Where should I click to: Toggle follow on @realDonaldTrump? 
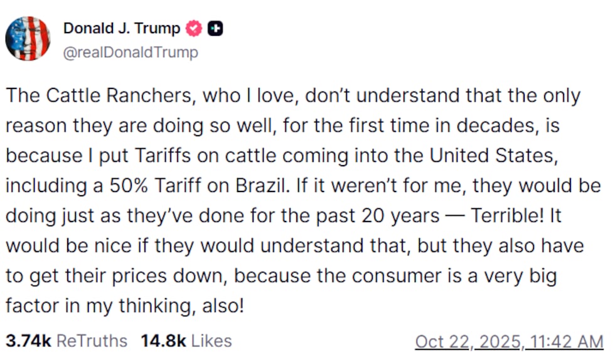[131, 53]
